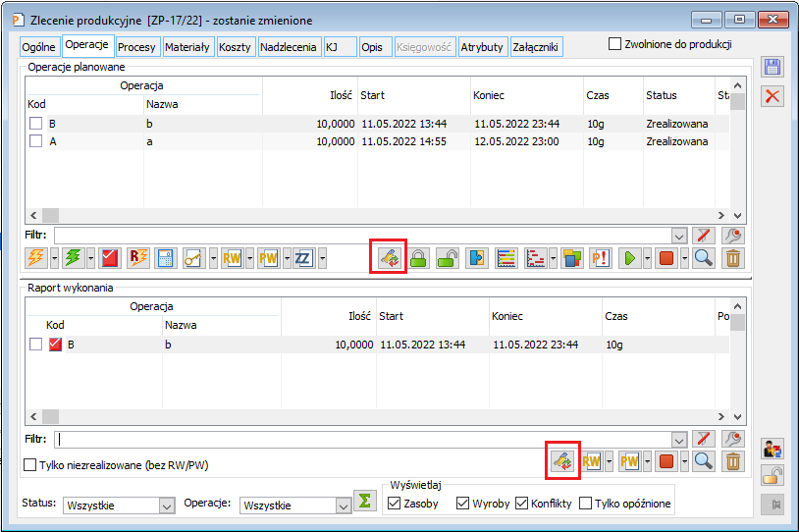Open dropdown arrow next to green play icon
Image resolution: width=799 pixels, height=532 pixels.
(647, 258)
